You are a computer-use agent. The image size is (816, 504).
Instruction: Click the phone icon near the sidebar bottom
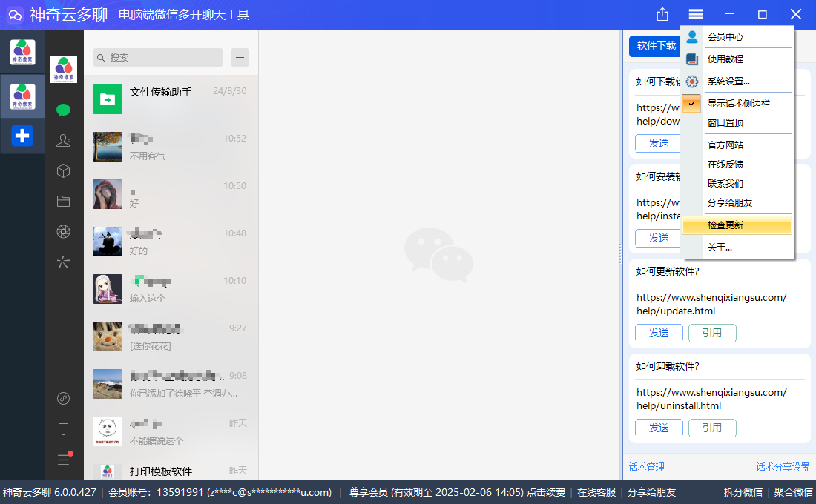[63, 430]
